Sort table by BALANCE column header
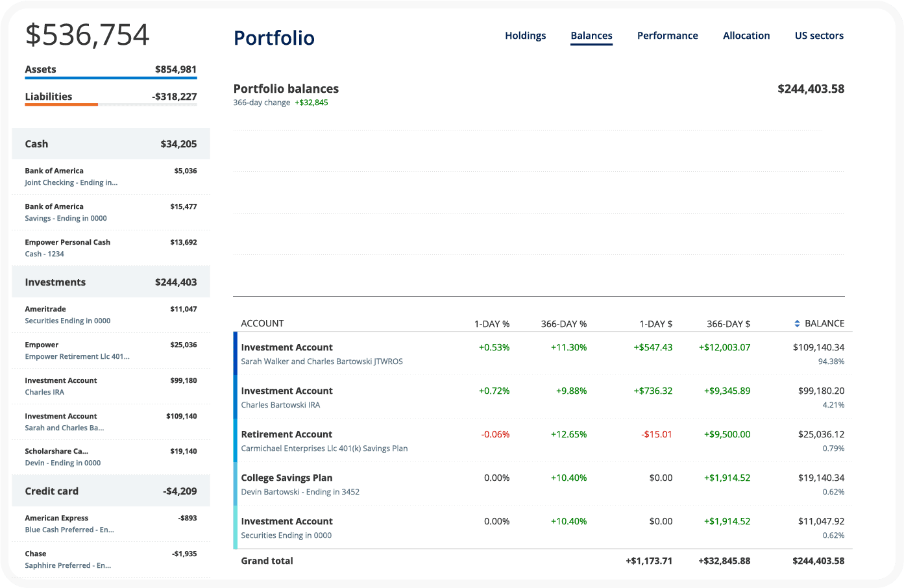 point(825,323)
